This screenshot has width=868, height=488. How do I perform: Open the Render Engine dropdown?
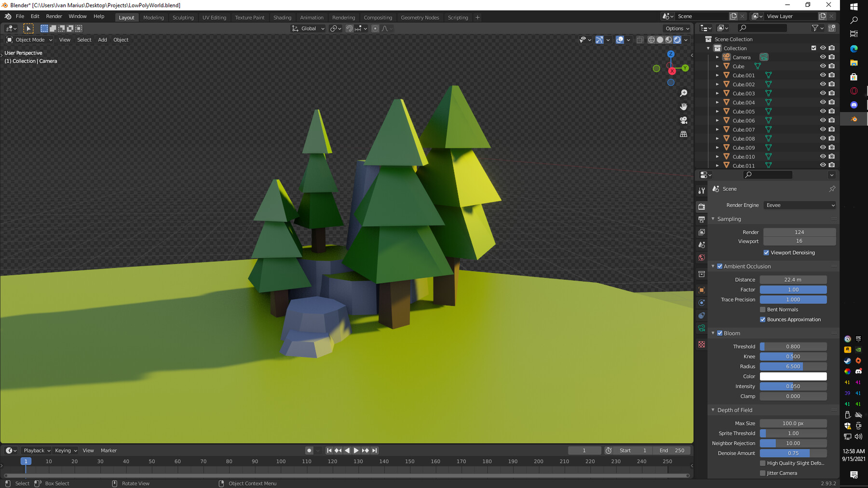[x=800, y=205]
